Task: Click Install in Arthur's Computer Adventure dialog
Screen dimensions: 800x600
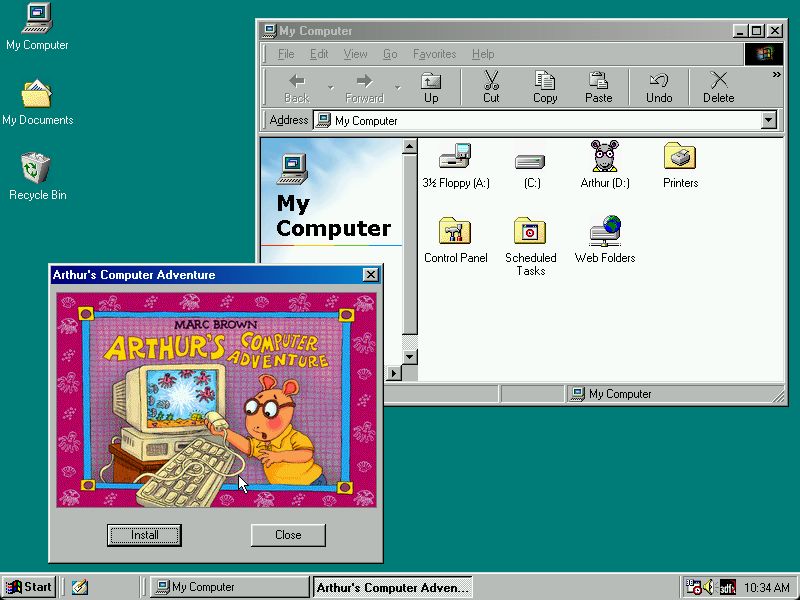Action: click(x=144, y=535)
